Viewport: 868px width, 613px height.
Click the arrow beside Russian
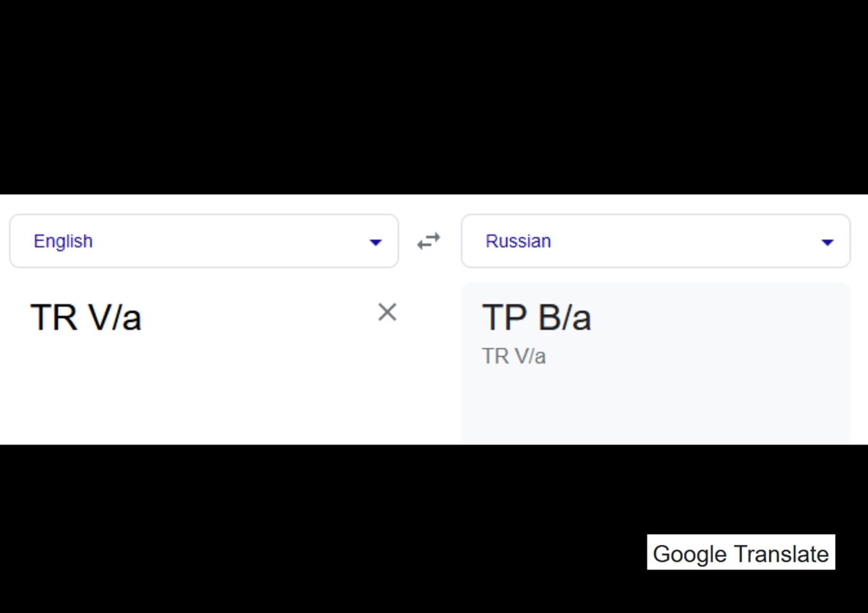pos(827,242)
